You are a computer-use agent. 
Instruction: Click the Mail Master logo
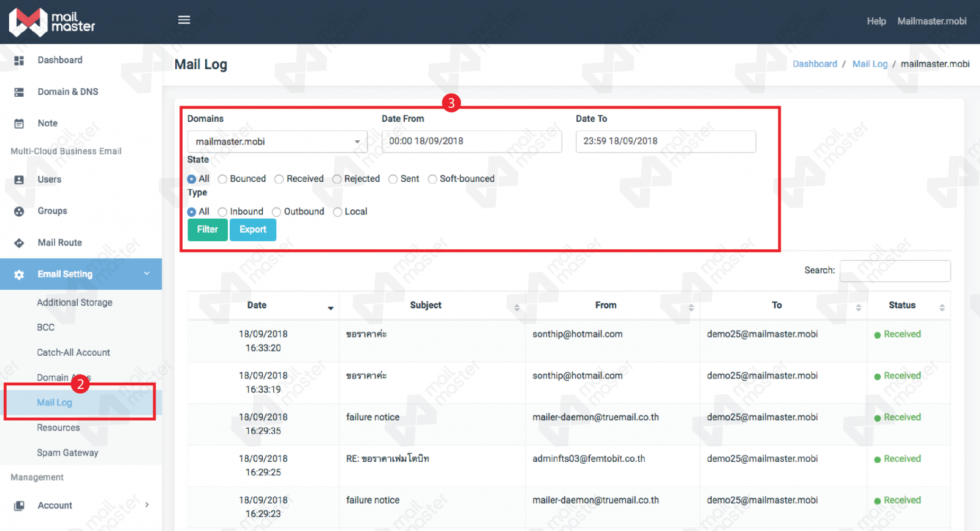(52, 22)
